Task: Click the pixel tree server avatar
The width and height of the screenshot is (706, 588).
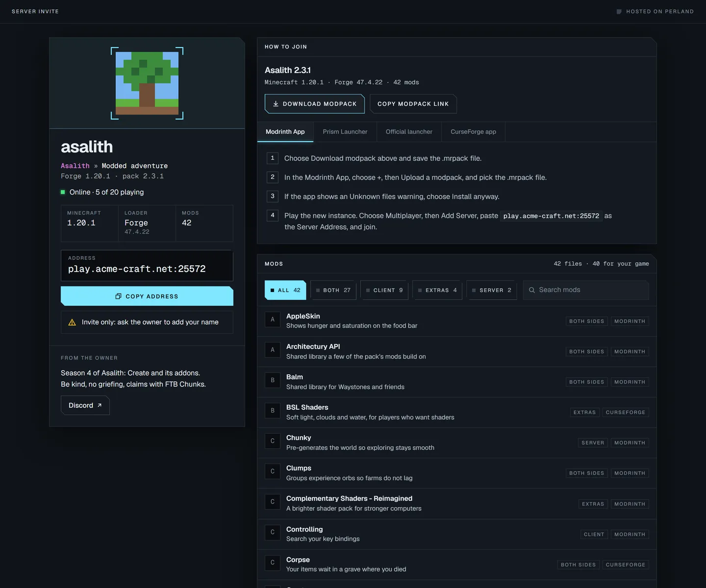Action: 147,83
